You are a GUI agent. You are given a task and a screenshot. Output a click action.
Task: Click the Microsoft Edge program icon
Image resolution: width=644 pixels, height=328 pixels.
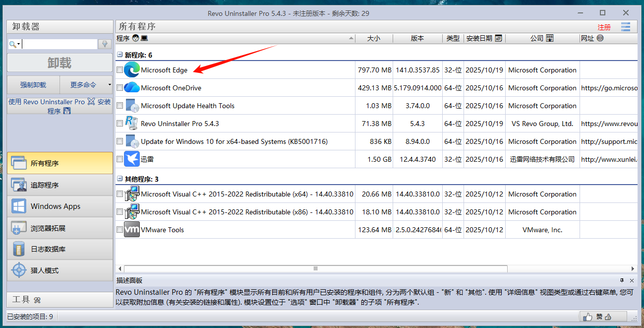click(132, 70)
